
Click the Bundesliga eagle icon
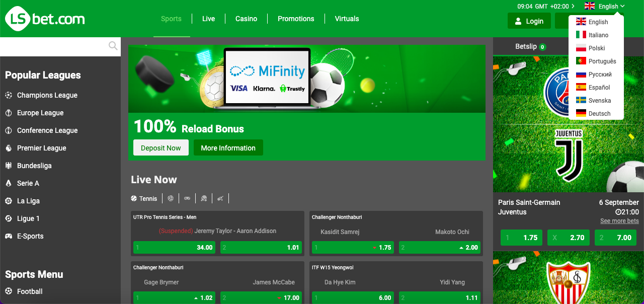[x=9, y=166]
